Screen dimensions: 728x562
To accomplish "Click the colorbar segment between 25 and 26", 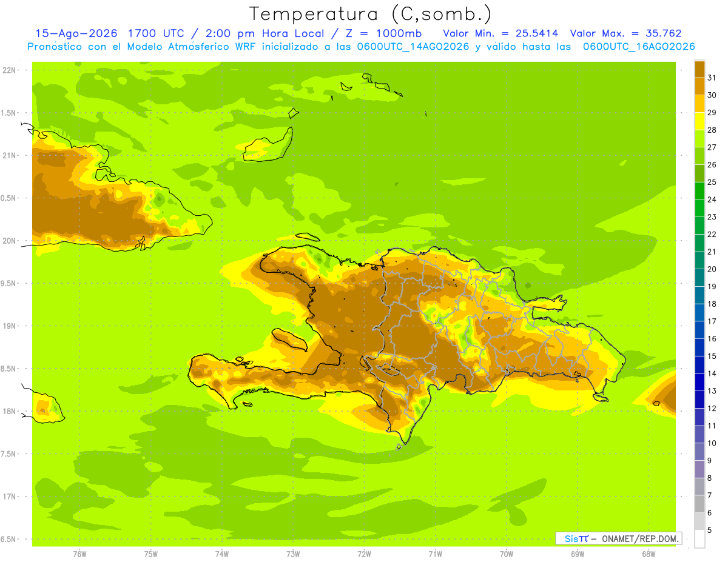I will (699, 173).
